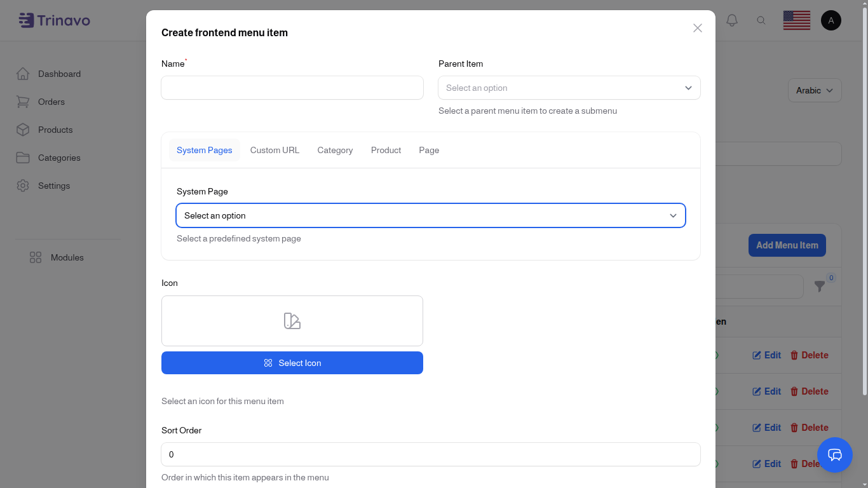Screen dimensions: 868x488
Task: Expand the System Page select dropdown
Action: point(431,215)
